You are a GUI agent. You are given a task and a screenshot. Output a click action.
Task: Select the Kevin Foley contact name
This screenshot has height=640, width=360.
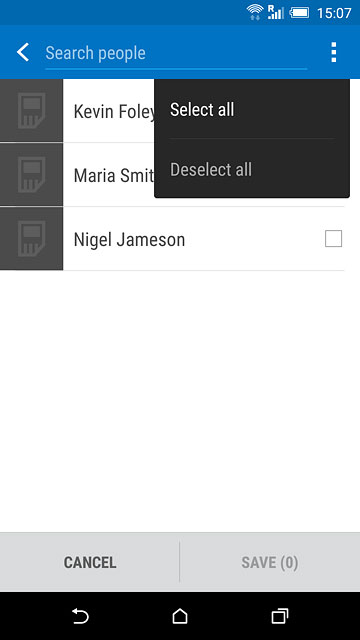(x=114, y=111)
